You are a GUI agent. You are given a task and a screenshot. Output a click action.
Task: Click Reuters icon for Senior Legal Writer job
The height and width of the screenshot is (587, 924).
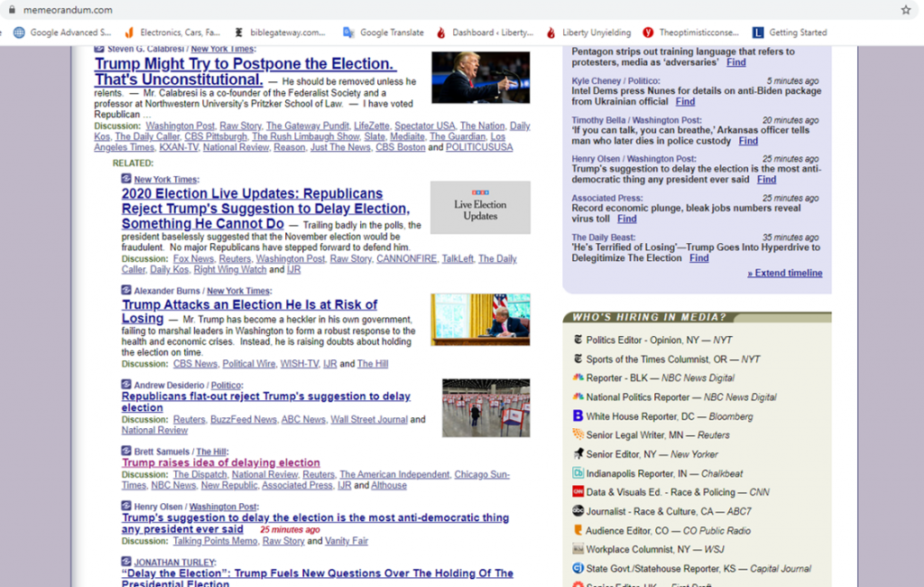coord(578,434)
